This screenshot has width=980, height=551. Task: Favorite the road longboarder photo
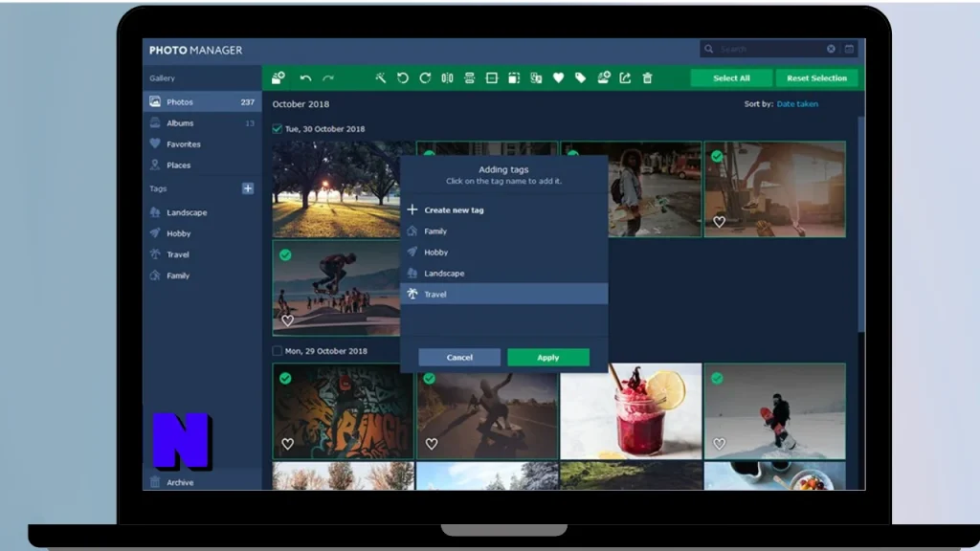click(432, 444)
